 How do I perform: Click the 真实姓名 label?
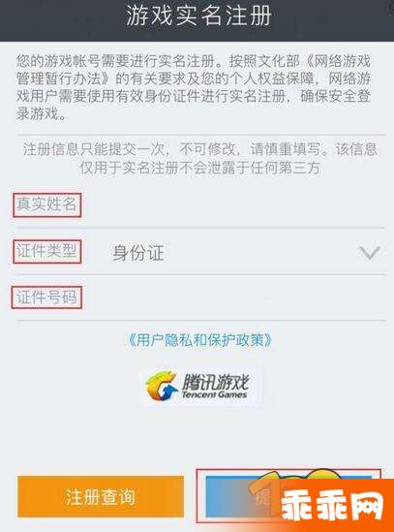[x=46, y=204]
